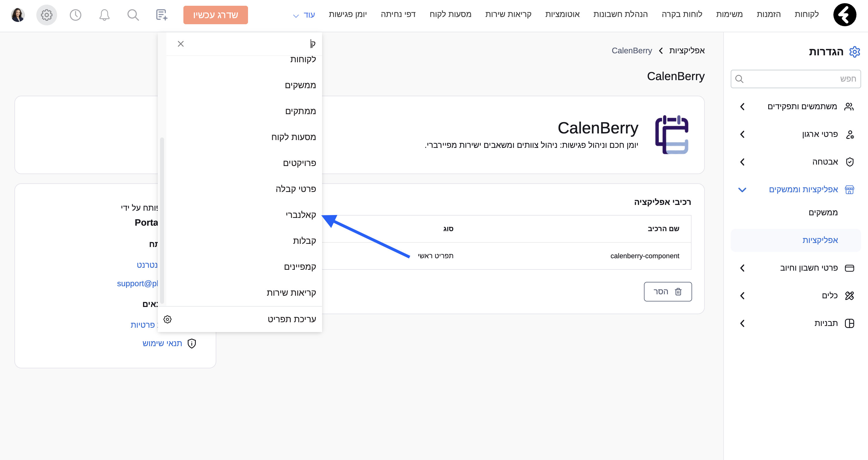Click the black lightning logo

point(844,15)
